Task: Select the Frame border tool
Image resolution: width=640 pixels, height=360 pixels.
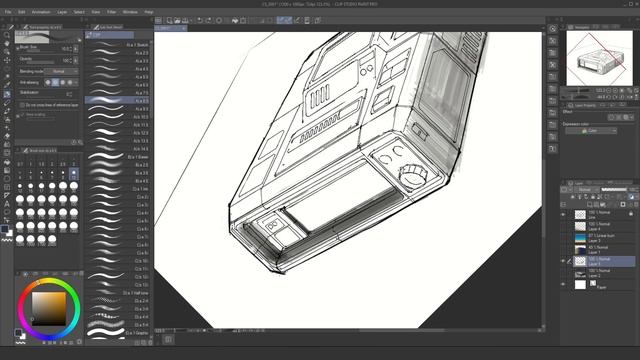Action: pos(7,187)
